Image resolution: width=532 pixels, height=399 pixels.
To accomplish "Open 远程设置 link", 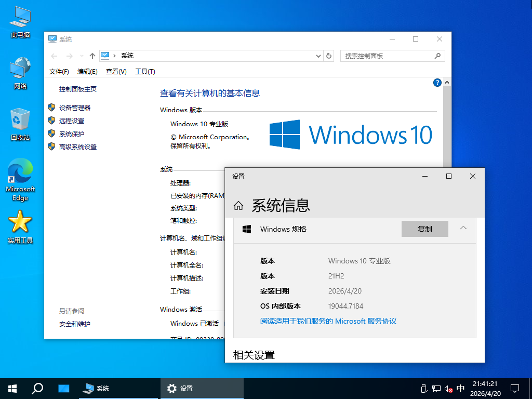I will pos(72,121).
